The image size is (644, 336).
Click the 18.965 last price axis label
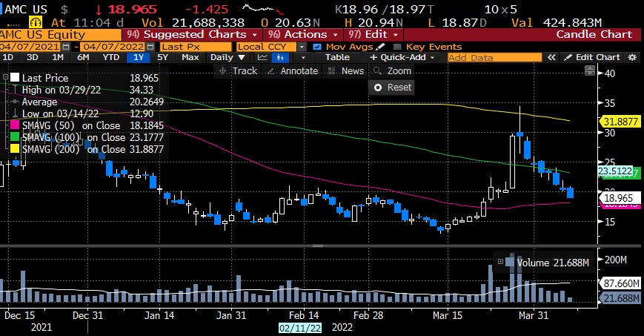[620, 198]
